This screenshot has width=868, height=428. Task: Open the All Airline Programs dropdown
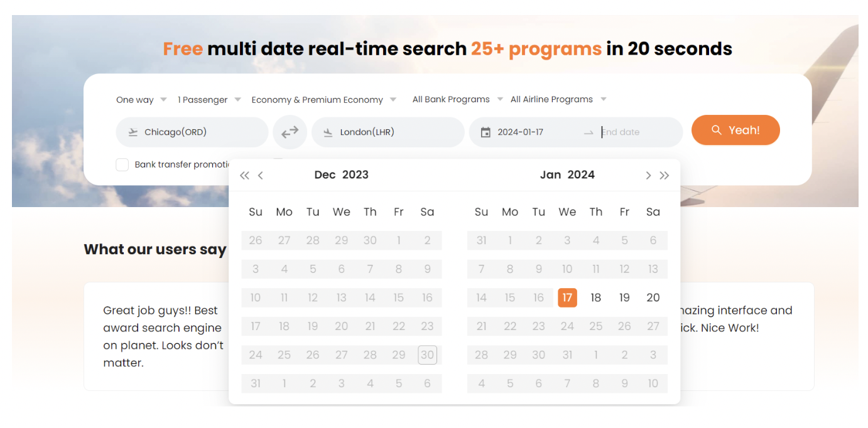tap(558, 99)
